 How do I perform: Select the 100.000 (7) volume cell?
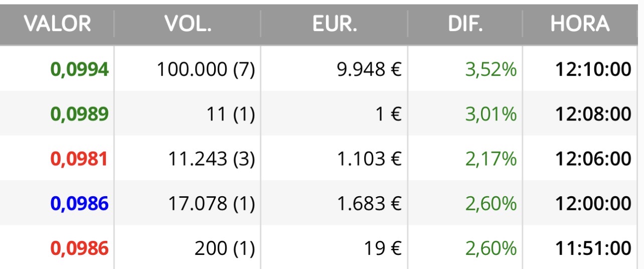point(206,70)
